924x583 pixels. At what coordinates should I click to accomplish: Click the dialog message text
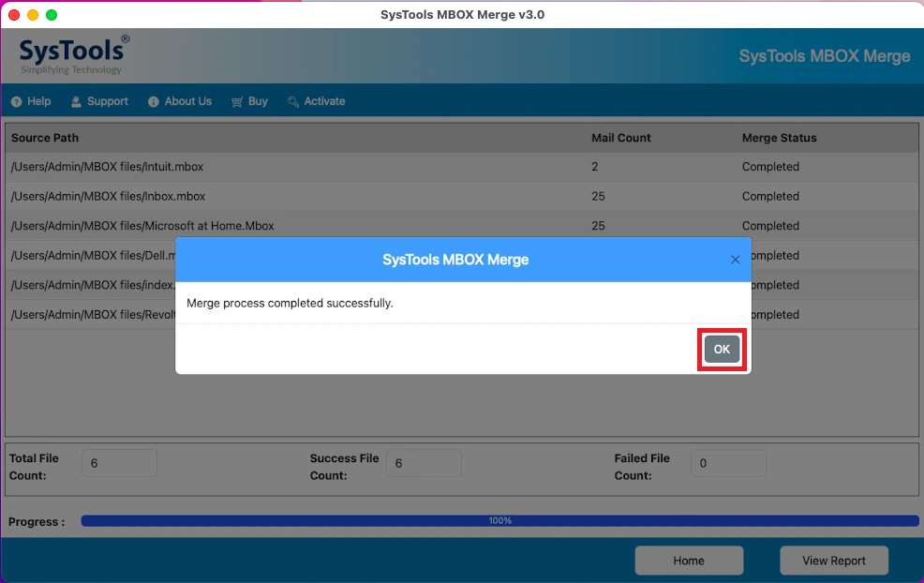pos(290,303)
